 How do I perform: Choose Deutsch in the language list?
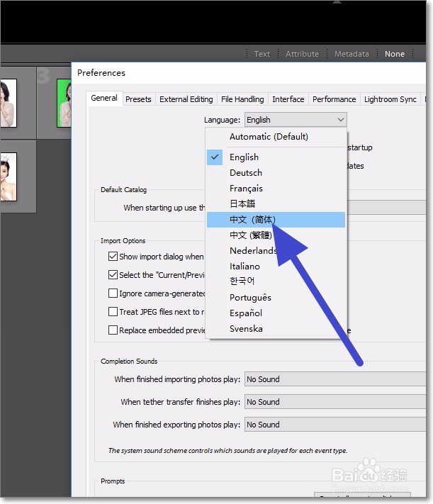click(276, 172)
